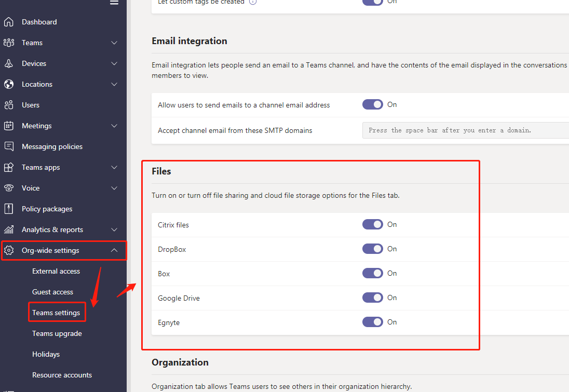Open Teams settings submenu item
The height and width of the screenshot is (392, 569).
pos(56,313)
